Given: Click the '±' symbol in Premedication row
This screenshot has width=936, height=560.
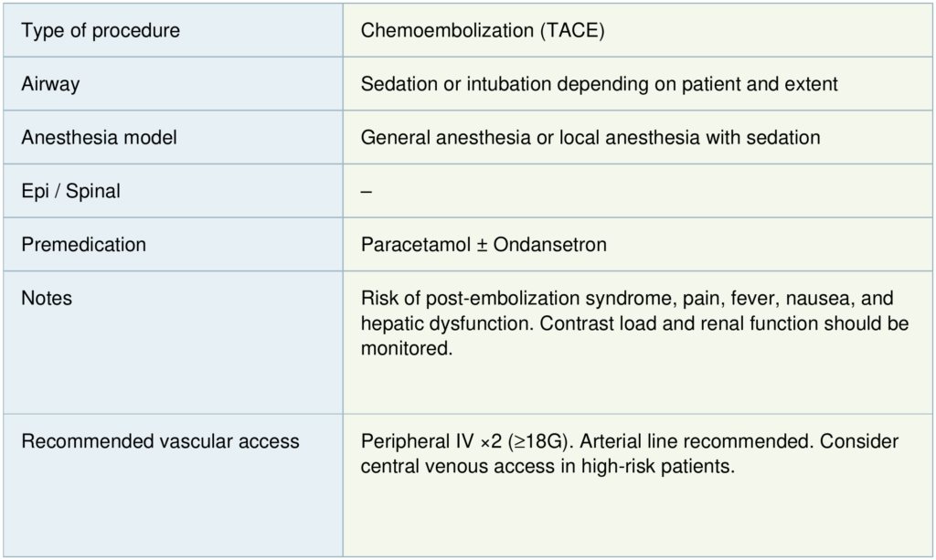Looking at the screenshot, I should (x=479, y=245).
